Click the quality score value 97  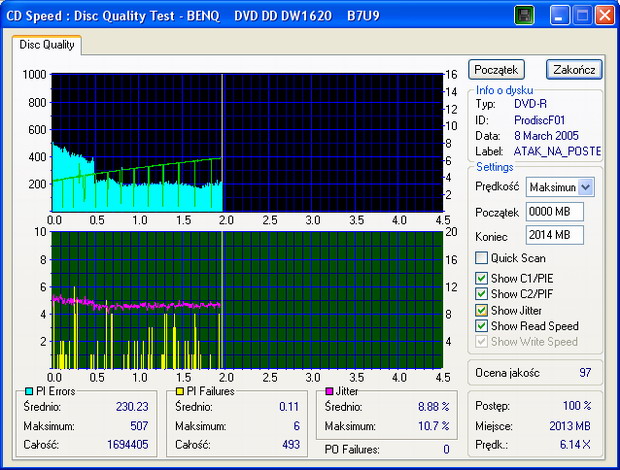coord(585,372)
